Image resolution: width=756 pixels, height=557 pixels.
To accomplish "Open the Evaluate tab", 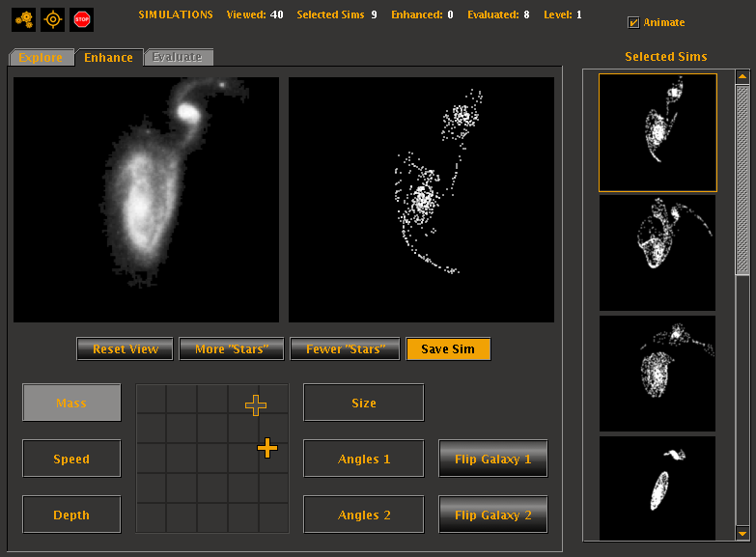I will pyautogui.click(x=178, y=58).
